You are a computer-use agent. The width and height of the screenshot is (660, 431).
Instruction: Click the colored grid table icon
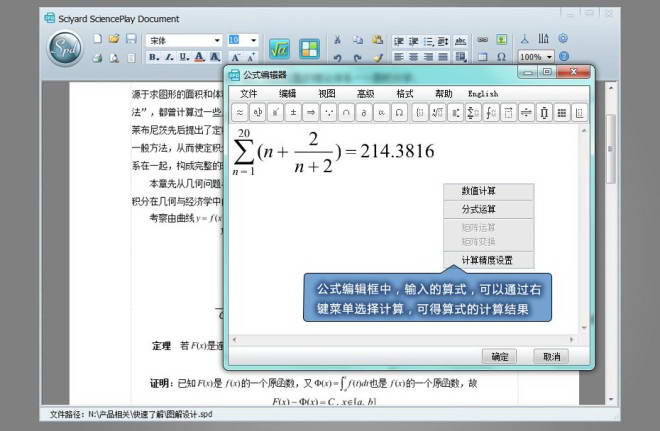309,49
